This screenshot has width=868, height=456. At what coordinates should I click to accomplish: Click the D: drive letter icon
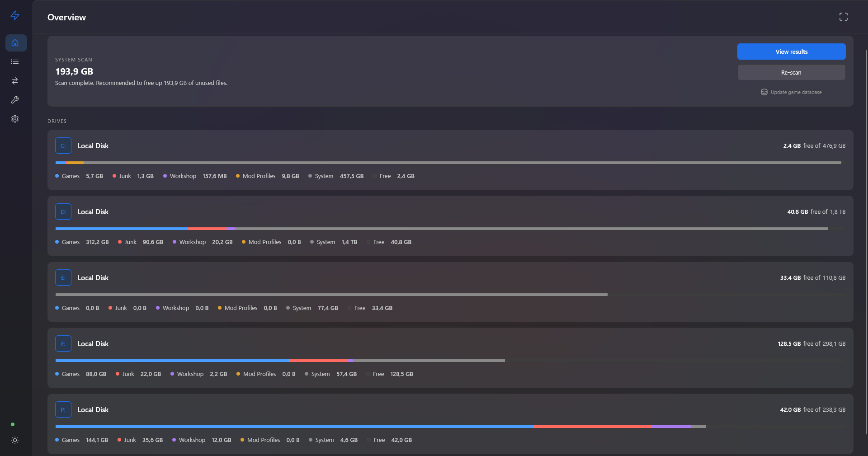pyautogui.click(x=63, y=212)
